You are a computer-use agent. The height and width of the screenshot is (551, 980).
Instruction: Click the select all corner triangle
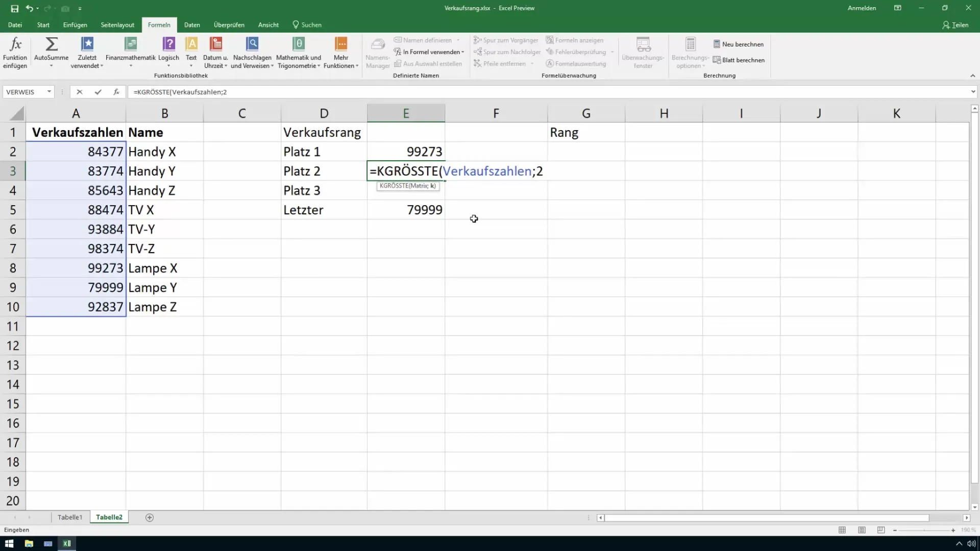[x=16, y=113]
